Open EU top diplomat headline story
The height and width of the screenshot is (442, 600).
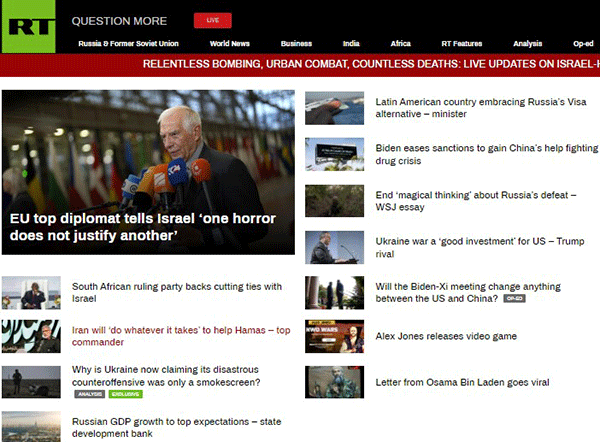(x=143, y=227)
